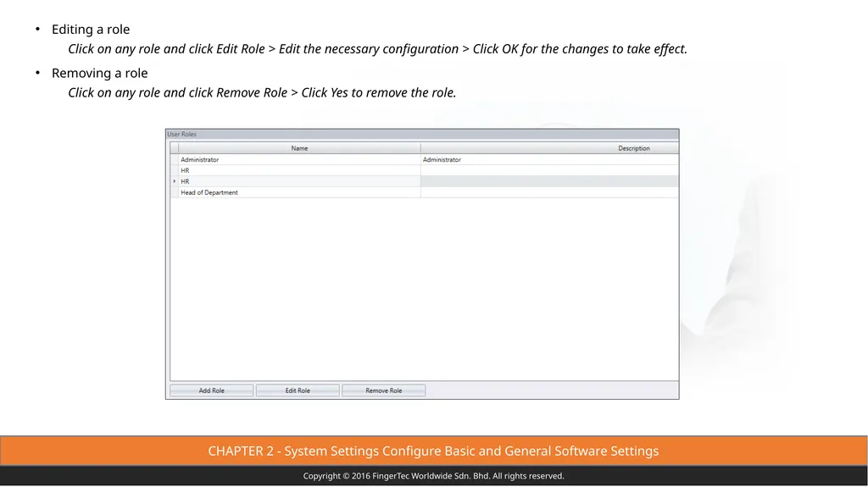The image size is (868, 487).
Task: Click the highlighted HR row's description cell
Action: [549, 181]
